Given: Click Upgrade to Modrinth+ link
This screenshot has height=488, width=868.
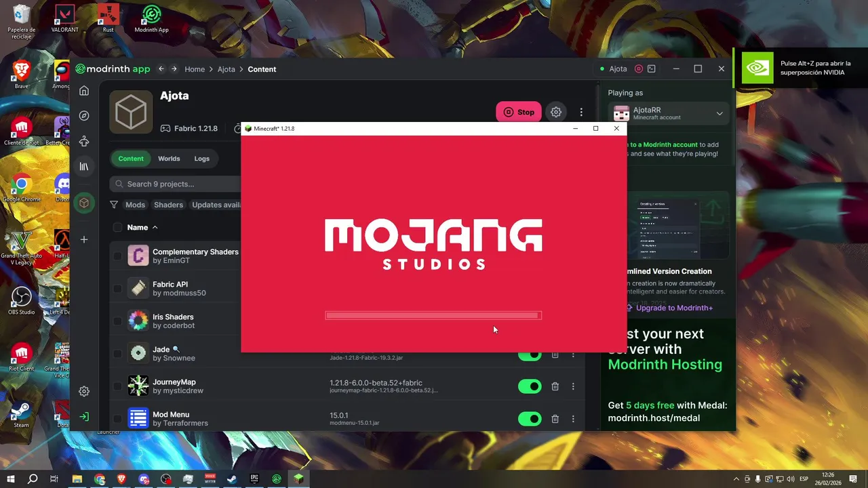Looking at the screenshot, I should 669,308.
